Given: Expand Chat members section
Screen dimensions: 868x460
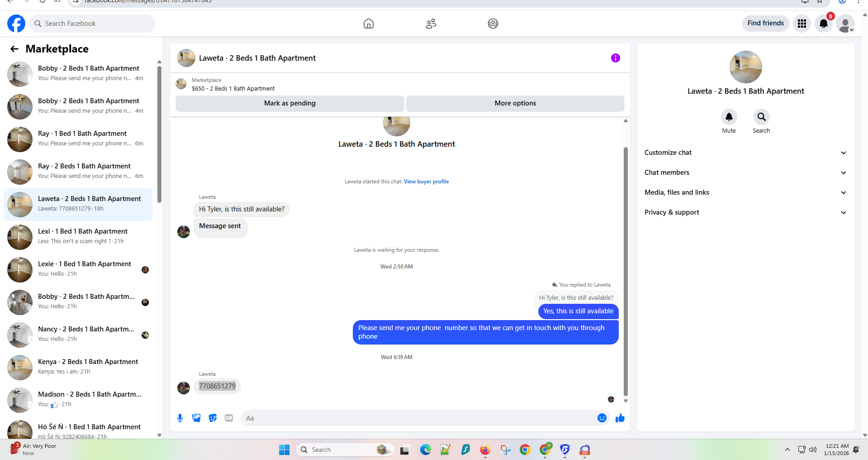Looking at the screenshot, I should pyautogui.click(x=745, y=172).
